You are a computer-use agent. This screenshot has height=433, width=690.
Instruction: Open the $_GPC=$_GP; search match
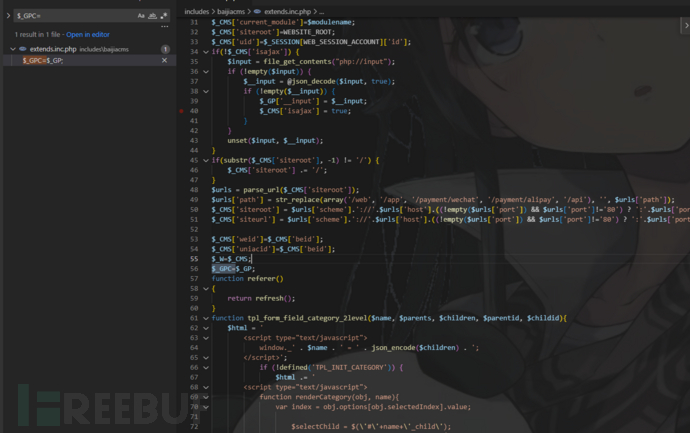43,60
